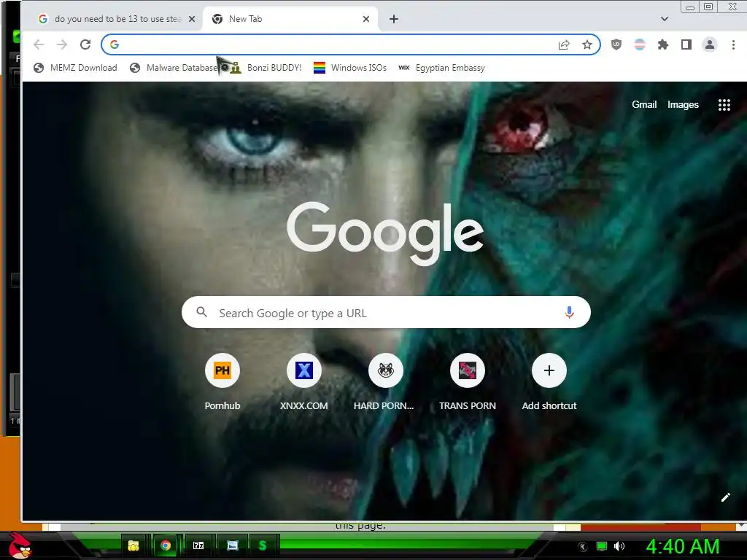
Task: Click the Chrome taskbar icon
Action: [166, 545]
